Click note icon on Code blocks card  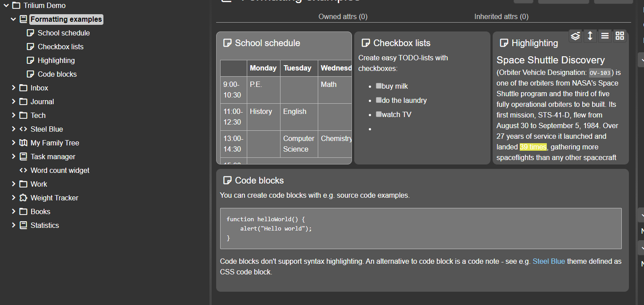(227, 180)
